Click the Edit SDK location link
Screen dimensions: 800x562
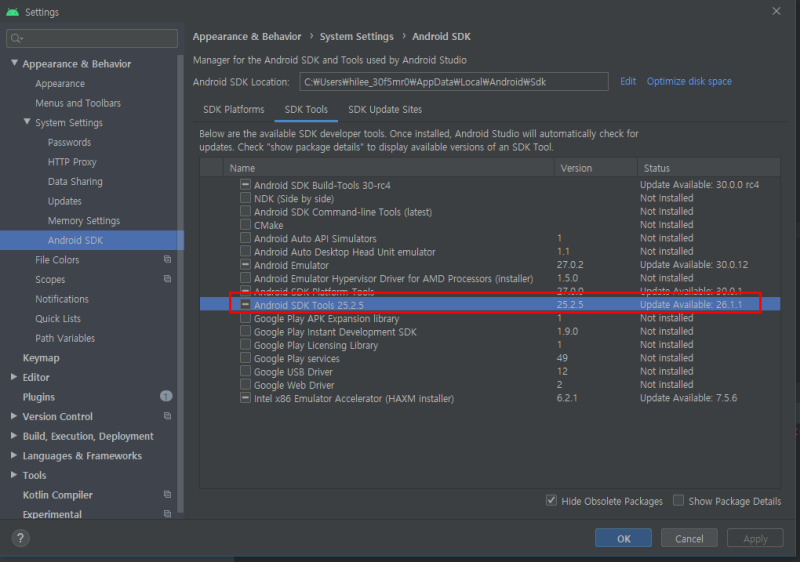[x=628, y=82]
